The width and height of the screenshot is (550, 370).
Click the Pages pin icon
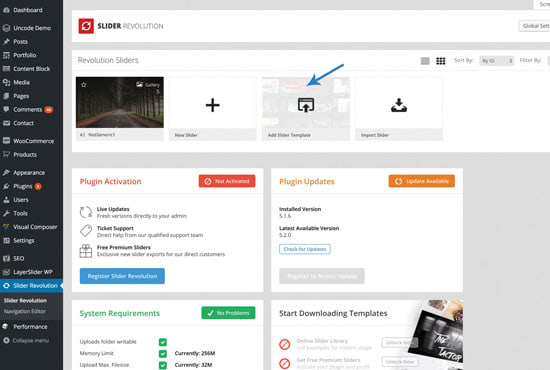[6, 96]
